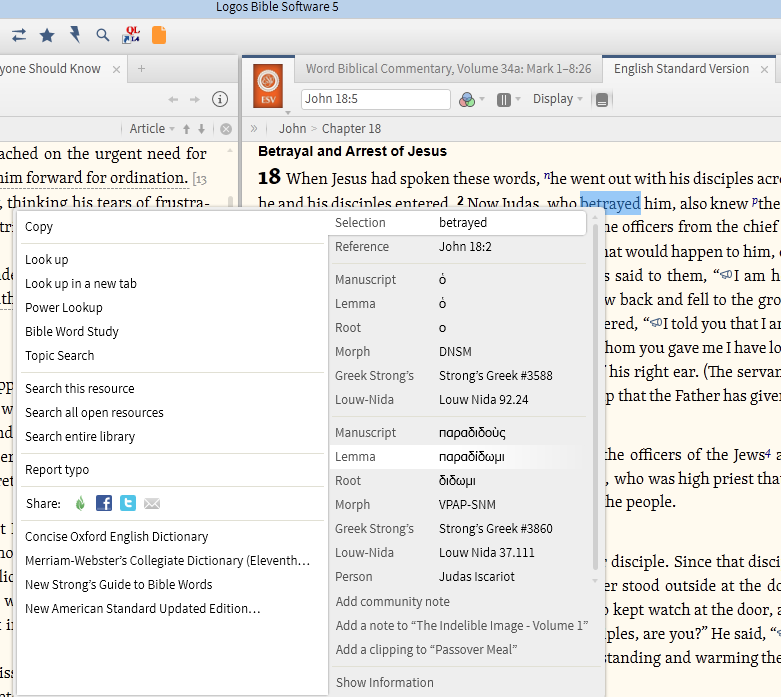The width and height of the screenshot is (781, 697).
Task: Share via email envelope icon
Action: (x=152, y=504)
